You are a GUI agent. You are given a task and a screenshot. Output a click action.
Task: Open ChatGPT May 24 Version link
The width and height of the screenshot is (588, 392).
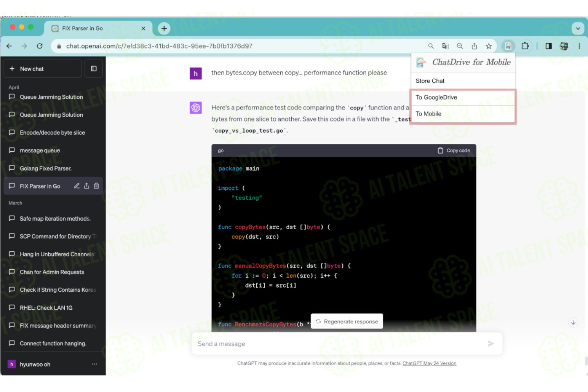429,363
